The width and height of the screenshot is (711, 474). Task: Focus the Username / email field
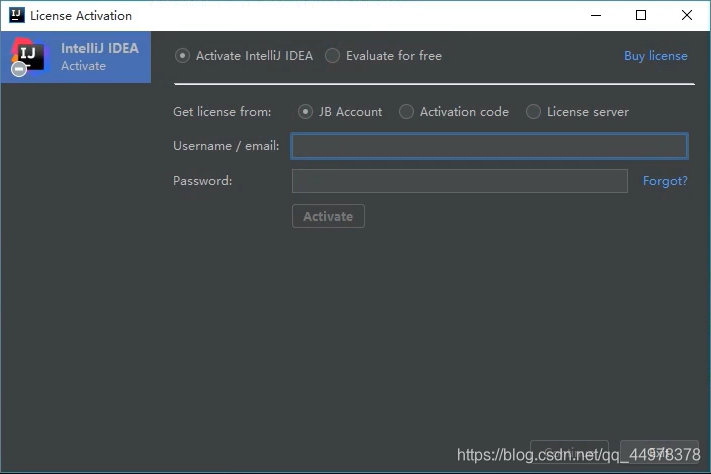(489, 146)
